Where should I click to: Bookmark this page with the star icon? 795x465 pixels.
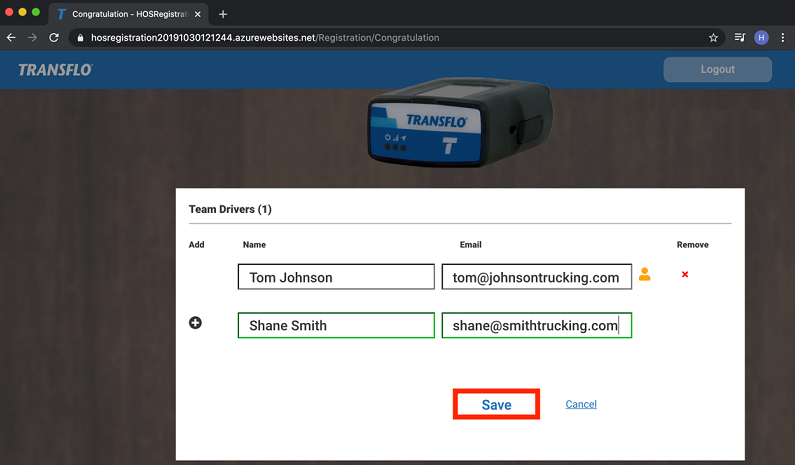713,38
